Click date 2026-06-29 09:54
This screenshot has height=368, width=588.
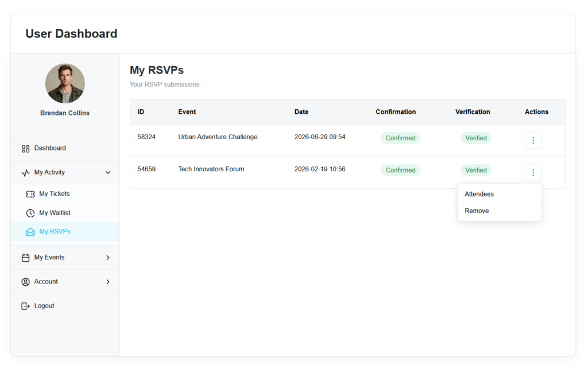point(319,137)
